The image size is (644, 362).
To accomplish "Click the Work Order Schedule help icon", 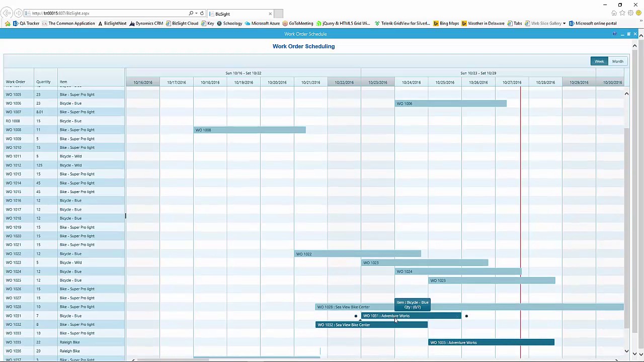I will [x=614, y=34].
